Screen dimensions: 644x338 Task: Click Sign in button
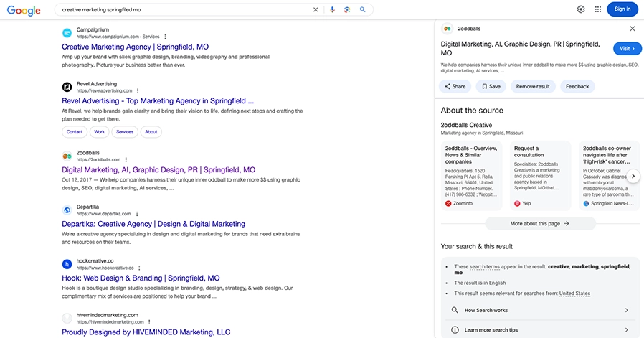pyautogui.click(x=622, y=9)
